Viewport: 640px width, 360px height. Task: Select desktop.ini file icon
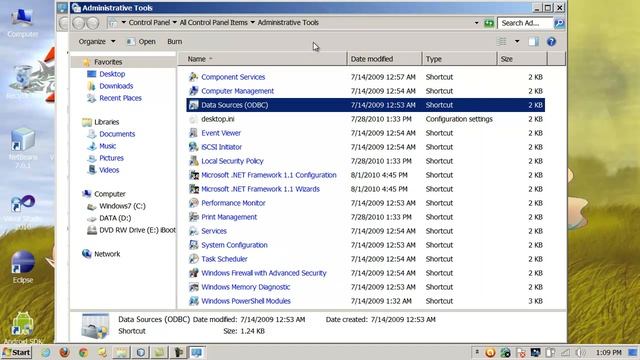193,119
